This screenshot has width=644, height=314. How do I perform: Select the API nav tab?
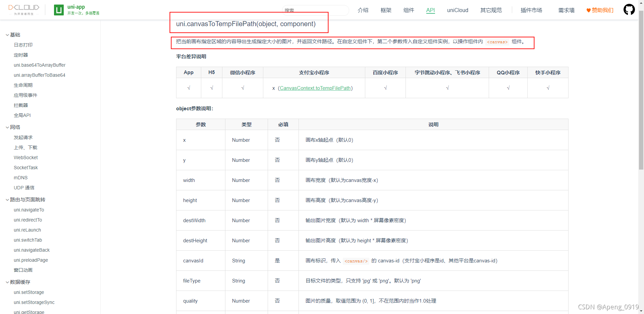tap(430, 10)
